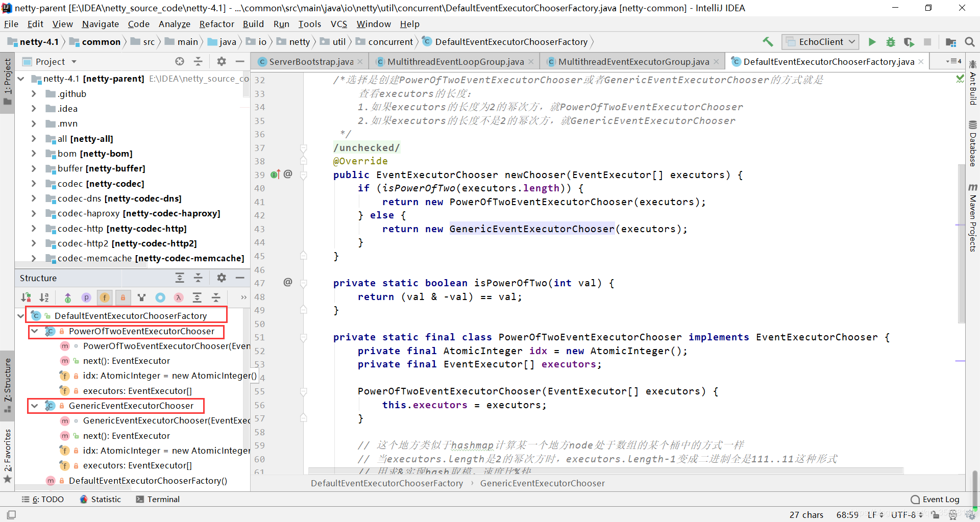
Task: Click GenericEventExecutorChooser in the editor breadcrumb
Action: 542,483
